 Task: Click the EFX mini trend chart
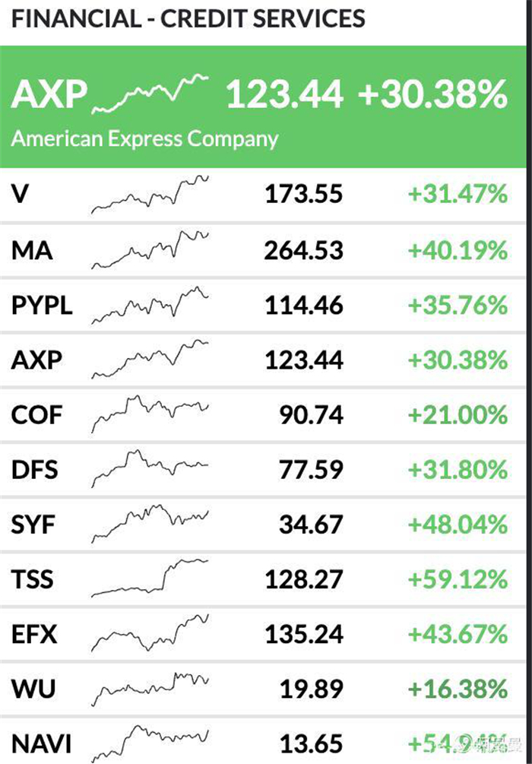150,633
